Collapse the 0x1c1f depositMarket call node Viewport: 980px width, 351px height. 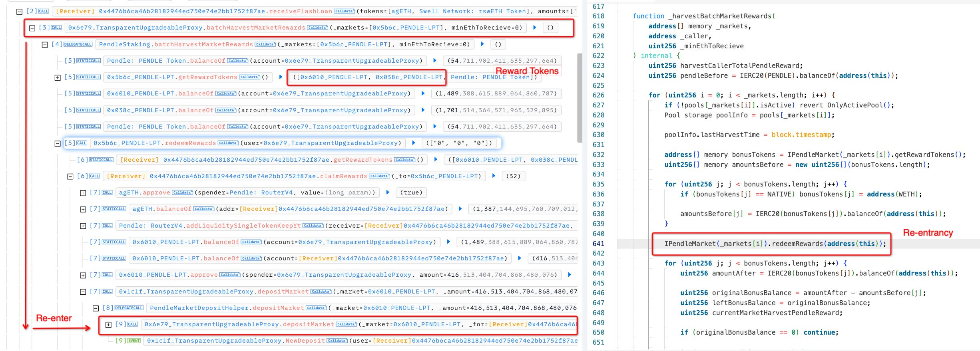coord(83,292)
